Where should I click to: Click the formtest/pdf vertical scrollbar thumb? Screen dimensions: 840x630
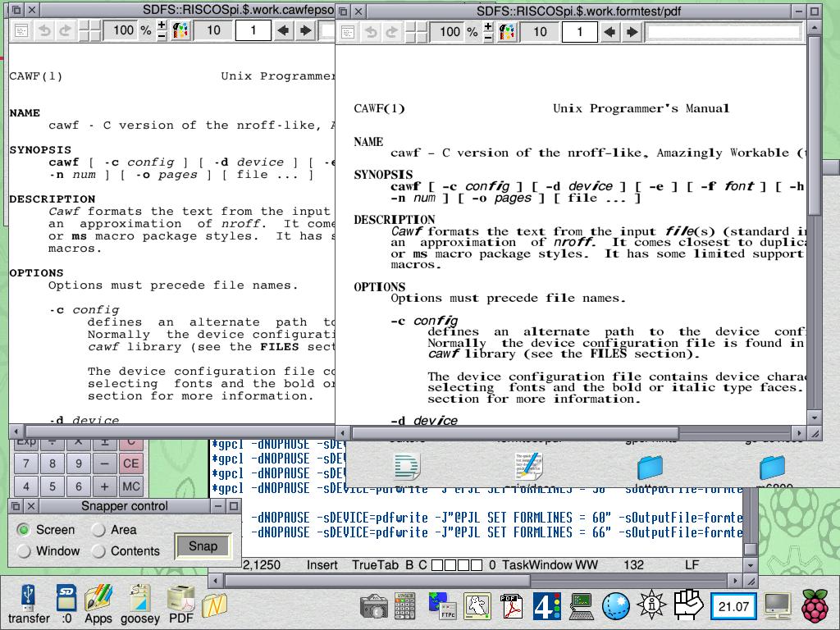pyautogui.click(x=815, y=126)
